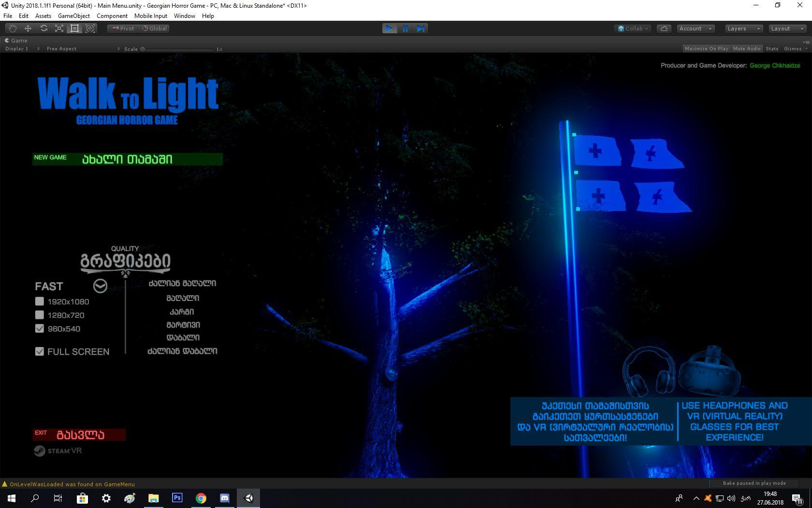Toggle the Stats overlay button
Viewport: 812px width, 508px height.
pos(772,48)
